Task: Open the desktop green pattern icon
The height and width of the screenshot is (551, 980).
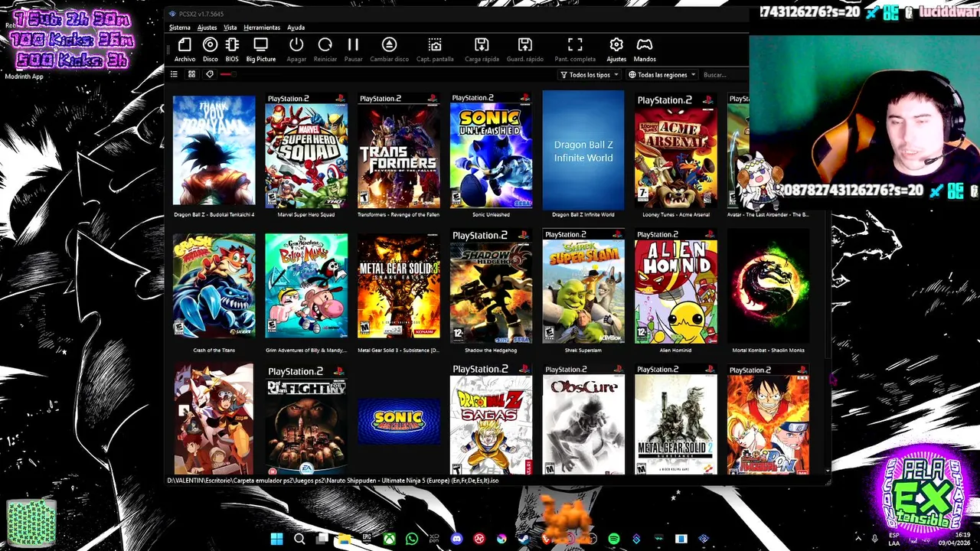Action: pos(31,523)
